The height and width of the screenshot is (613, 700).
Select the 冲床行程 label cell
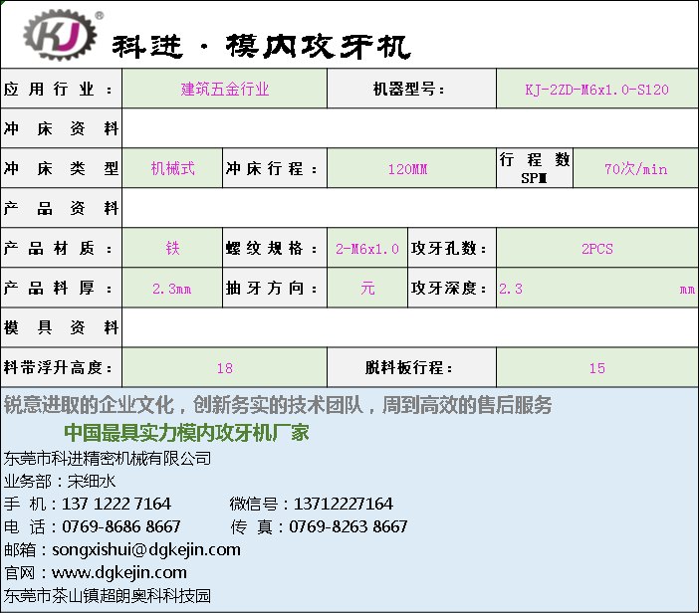[x=275, y=168]
